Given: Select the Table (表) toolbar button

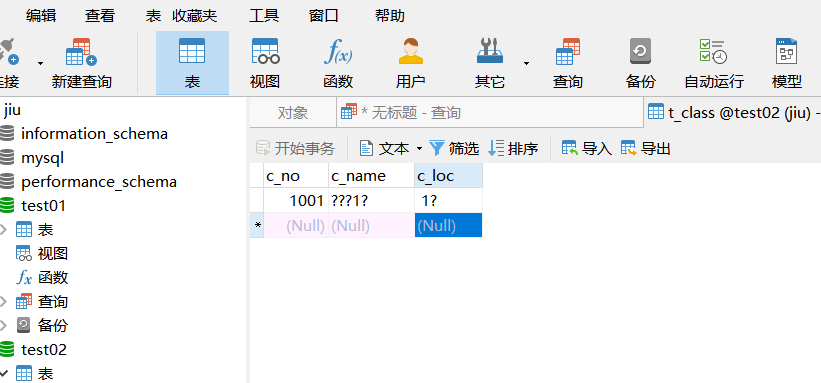Looking at the screenshot, I should (x=192, y=63).
